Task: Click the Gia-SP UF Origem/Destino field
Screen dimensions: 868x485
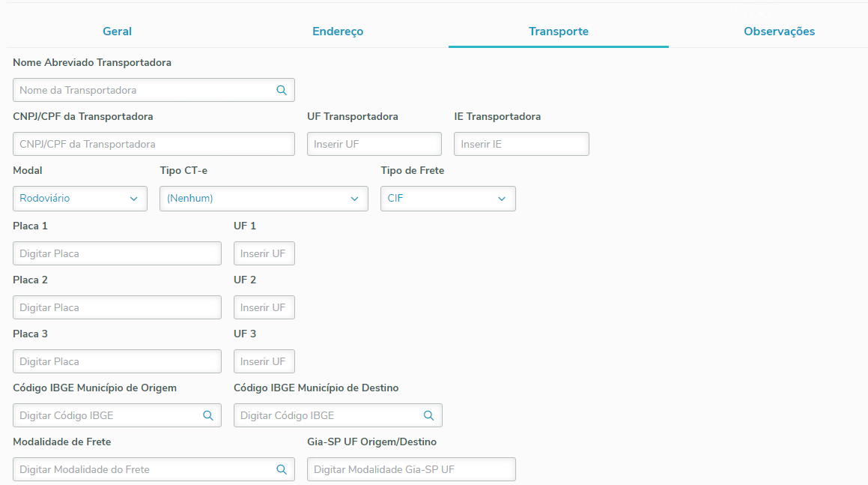Action: [411, 469]
